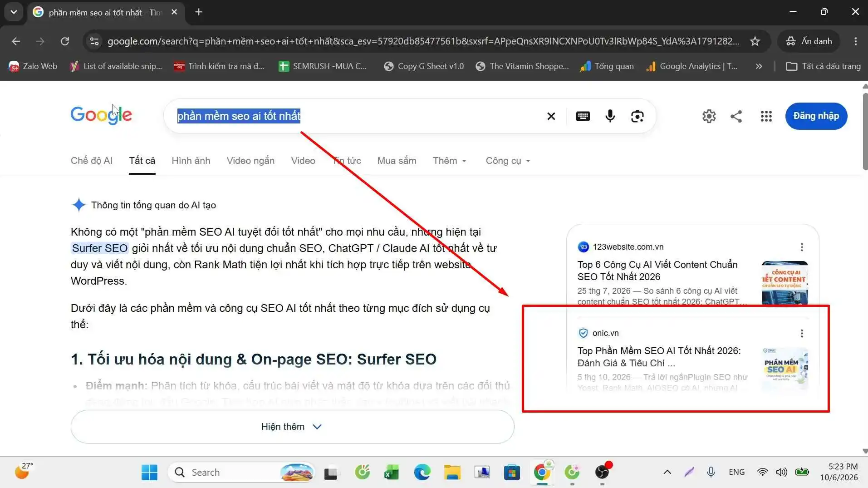Open the weather widget showing 27°

(24, 472)
